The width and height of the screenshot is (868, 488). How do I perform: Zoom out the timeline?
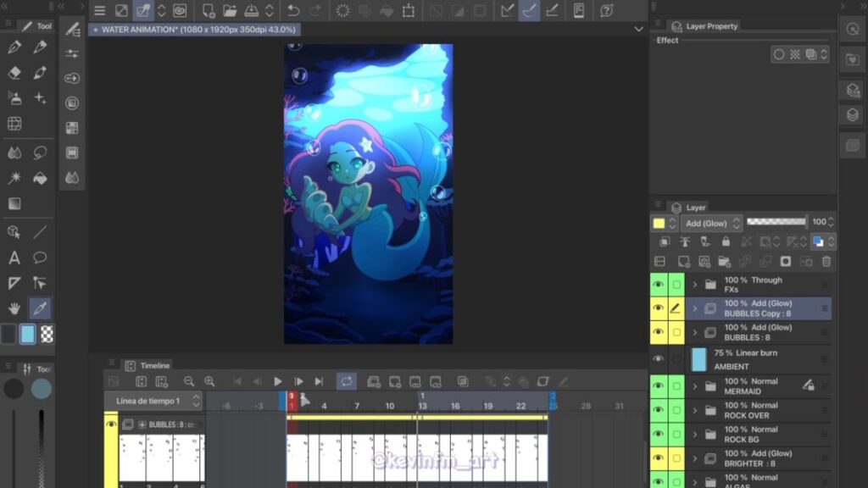click(x=189, y=381)
